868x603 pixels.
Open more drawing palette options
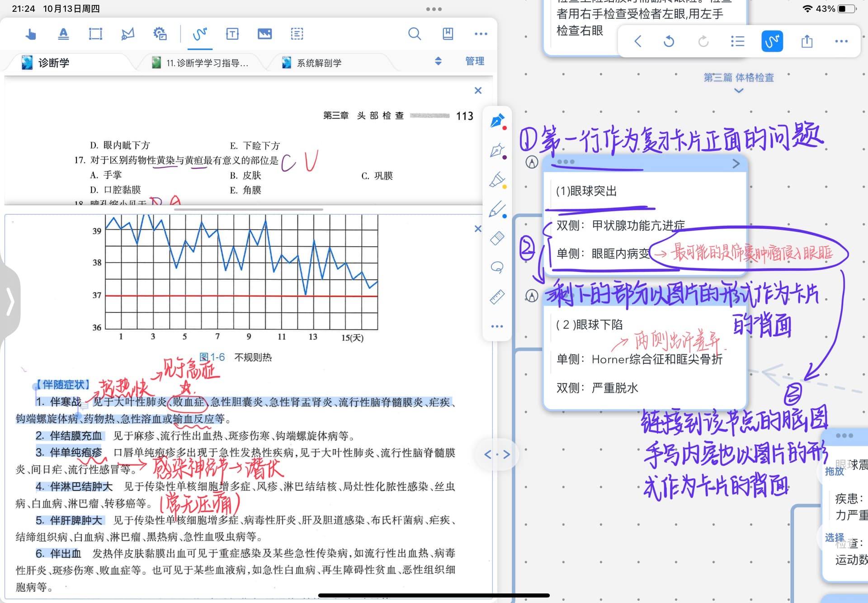pyautogui.click(x=497, y=326)
